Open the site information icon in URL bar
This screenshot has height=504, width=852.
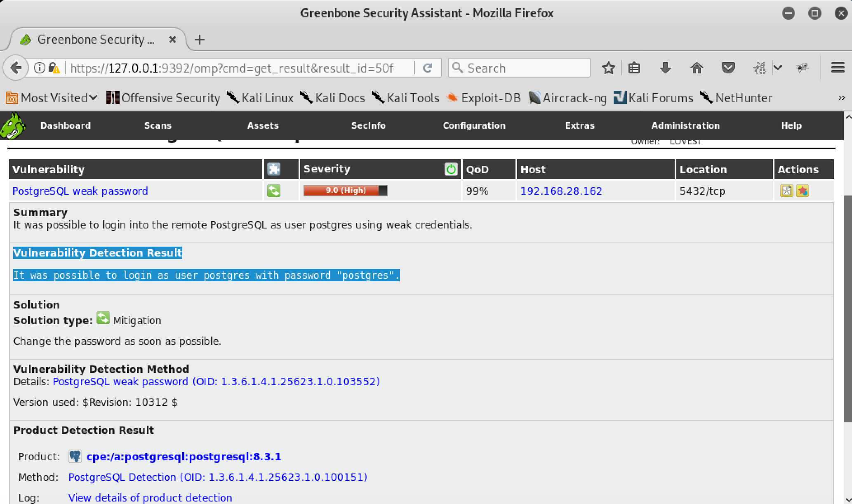tap(39, 68)
